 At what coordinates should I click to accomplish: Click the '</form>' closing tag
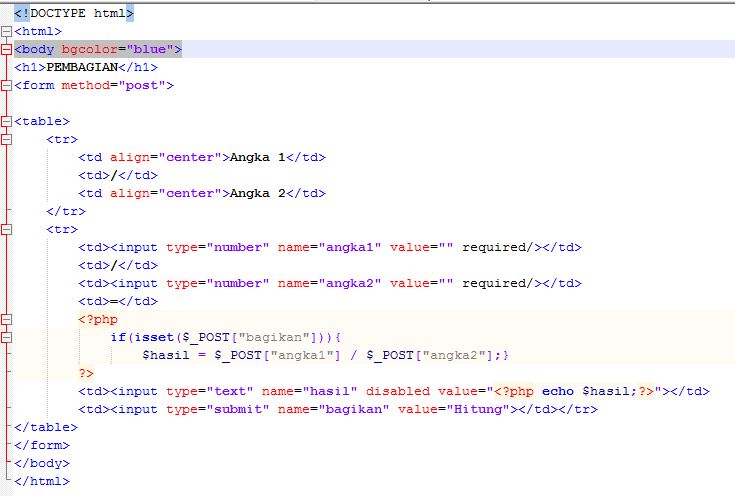pyautogui.click(x=42, y=445)
